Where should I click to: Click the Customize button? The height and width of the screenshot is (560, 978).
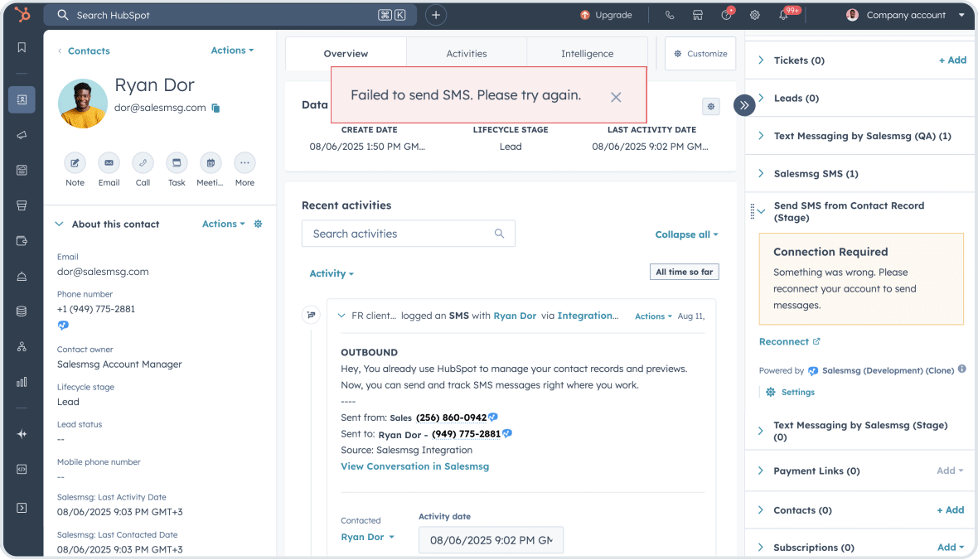coord(700,54)
